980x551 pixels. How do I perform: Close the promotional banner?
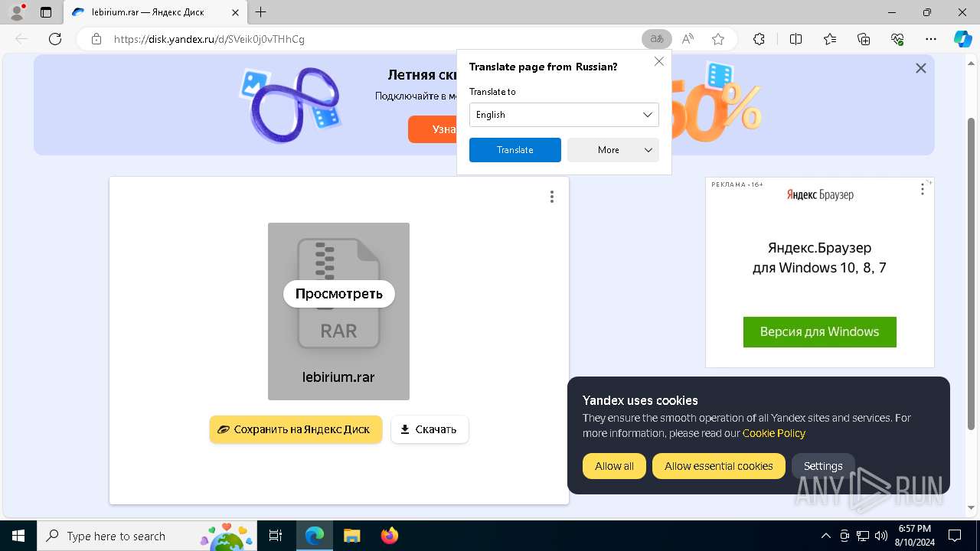pos(921,68)
